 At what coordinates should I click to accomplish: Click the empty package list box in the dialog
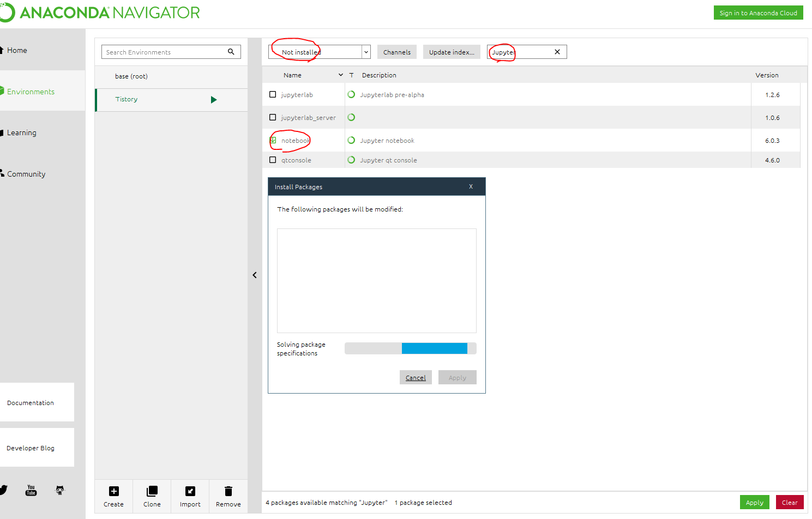coord(377,281)
